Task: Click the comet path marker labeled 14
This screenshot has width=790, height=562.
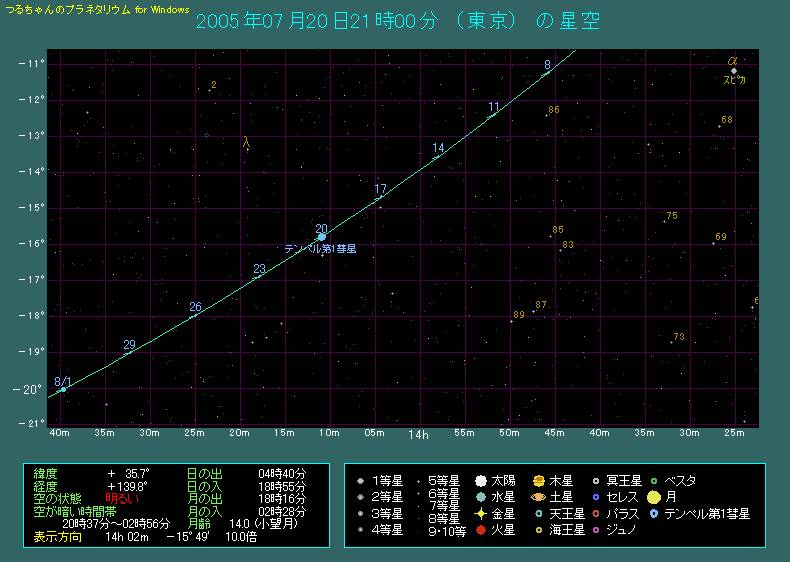Action: 436,156
